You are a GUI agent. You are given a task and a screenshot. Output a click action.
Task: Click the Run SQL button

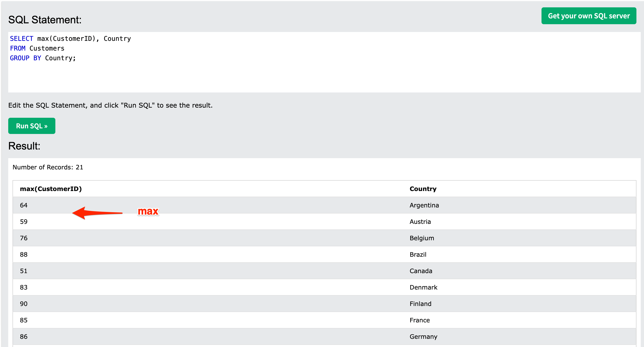coord(32,126)
